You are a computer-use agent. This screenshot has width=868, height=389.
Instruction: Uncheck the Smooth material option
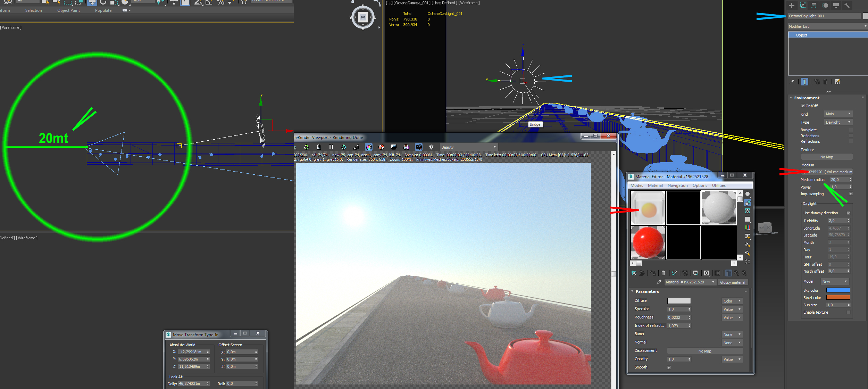point(669,367)
